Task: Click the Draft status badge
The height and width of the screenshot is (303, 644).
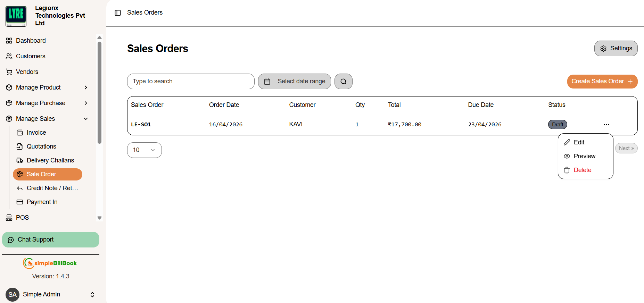Action: [558, 124]
